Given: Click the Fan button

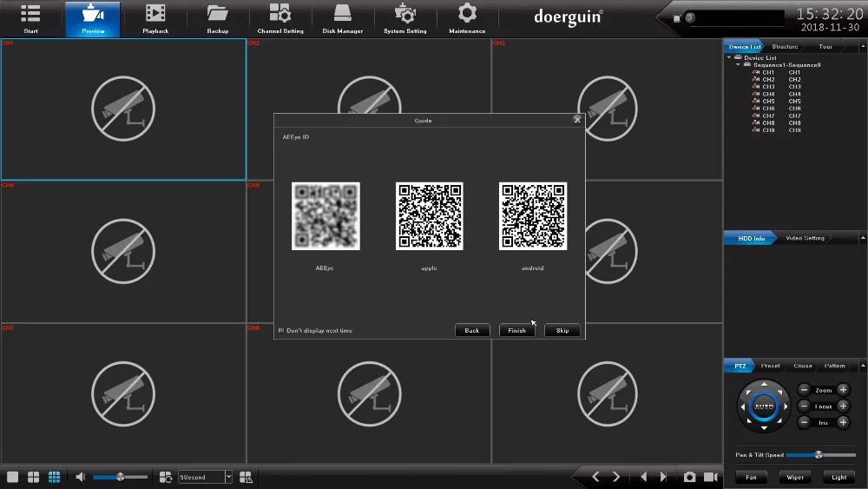Looking at the screenshot, I should tap(751, 477).
